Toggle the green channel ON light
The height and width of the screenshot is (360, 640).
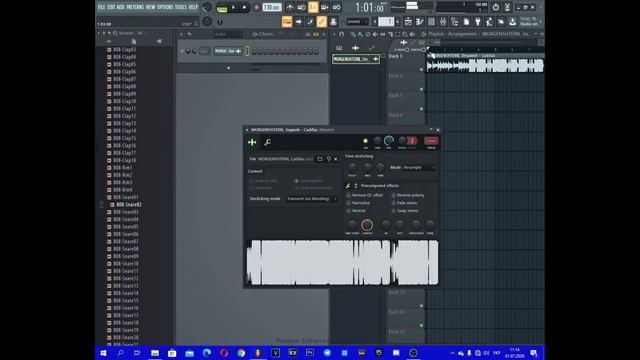pos(365,141)
